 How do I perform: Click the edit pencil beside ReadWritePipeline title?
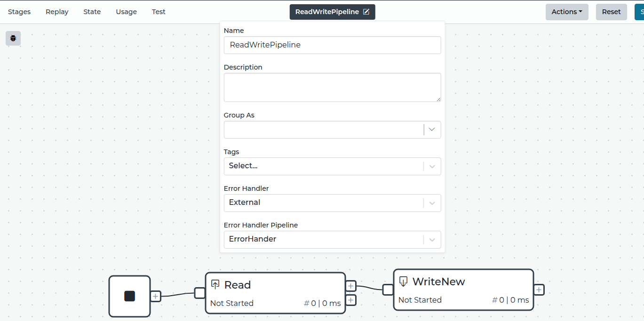[367, 12]
